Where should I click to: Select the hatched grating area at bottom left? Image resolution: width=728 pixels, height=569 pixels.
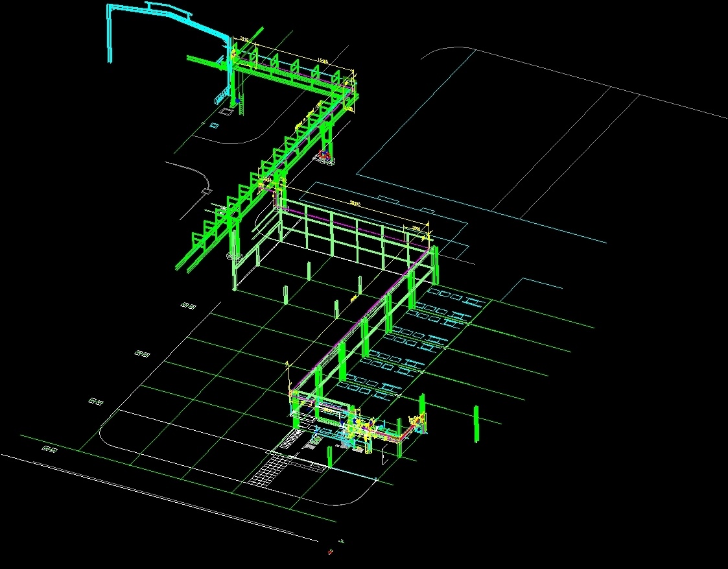(x=272, y=470)
